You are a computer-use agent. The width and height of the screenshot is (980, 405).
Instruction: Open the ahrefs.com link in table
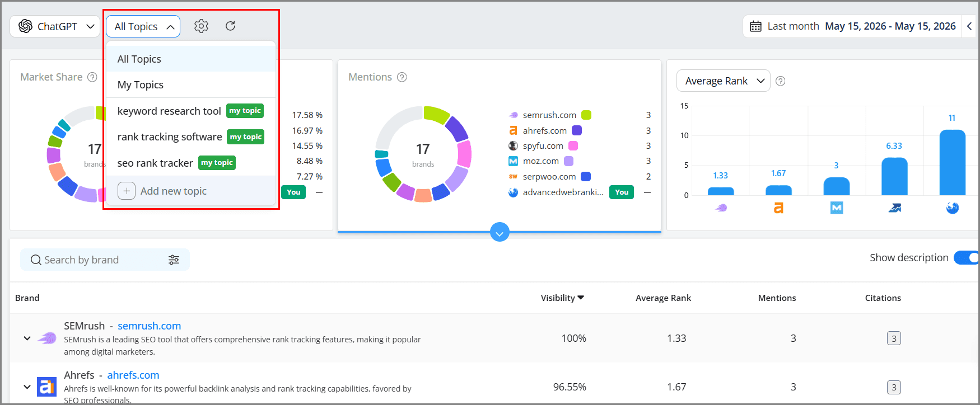tap(133, 375)
